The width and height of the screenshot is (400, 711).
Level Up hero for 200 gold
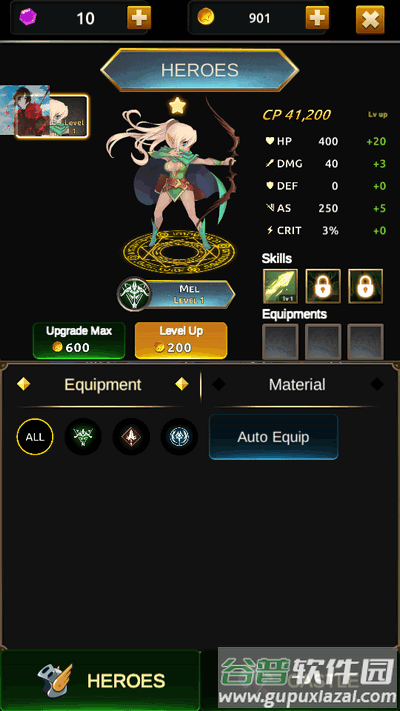coord(181,340)
